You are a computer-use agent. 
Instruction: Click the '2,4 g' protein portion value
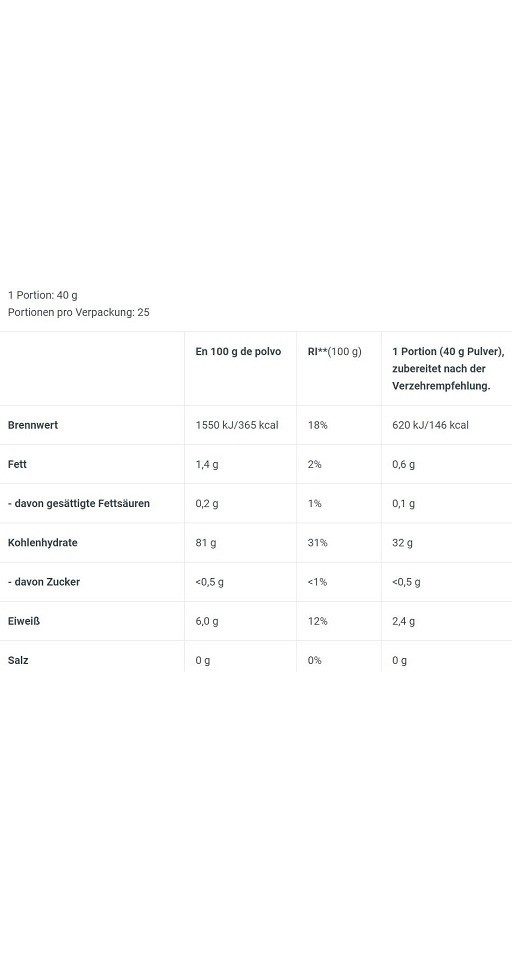(404, 621)
